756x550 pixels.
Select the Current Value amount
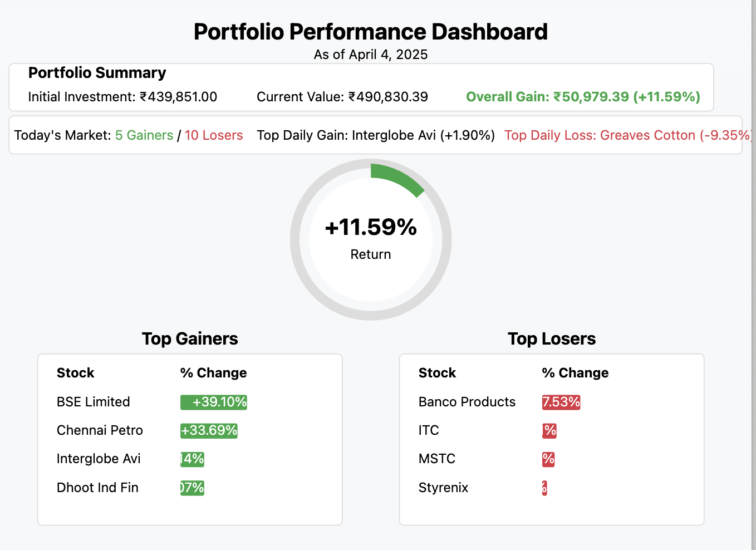(x=342, y=96)
